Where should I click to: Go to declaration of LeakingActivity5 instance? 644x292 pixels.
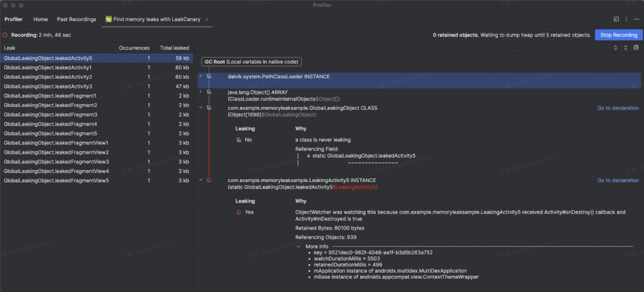618,180
